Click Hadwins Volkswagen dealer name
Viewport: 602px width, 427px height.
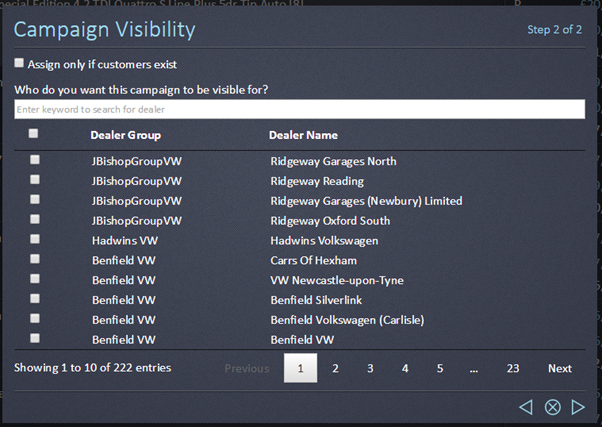[324, 241]
